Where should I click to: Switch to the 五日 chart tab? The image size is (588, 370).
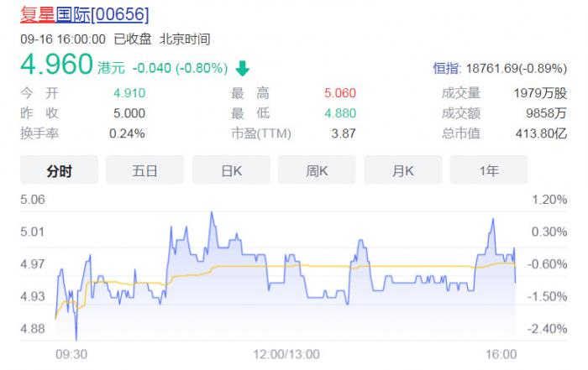coord(144,171)
